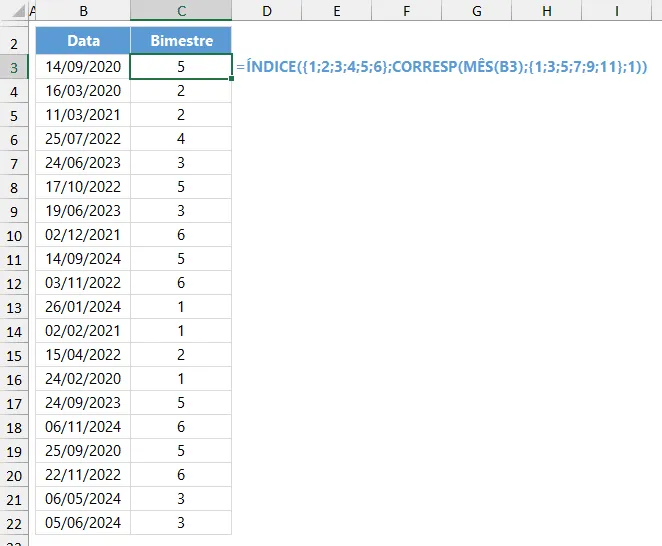Select row 16 header
Viewport: 662px width, 546px height.
tap(14, 379)
